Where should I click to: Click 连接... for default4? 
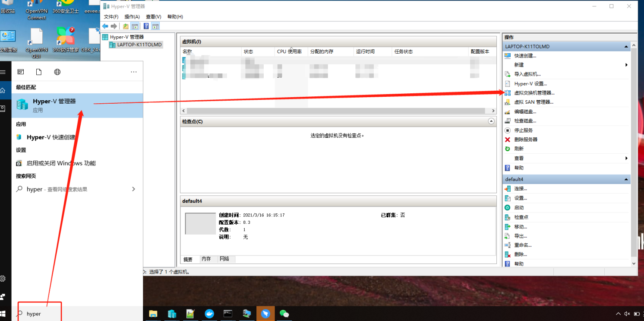(520, 189)
